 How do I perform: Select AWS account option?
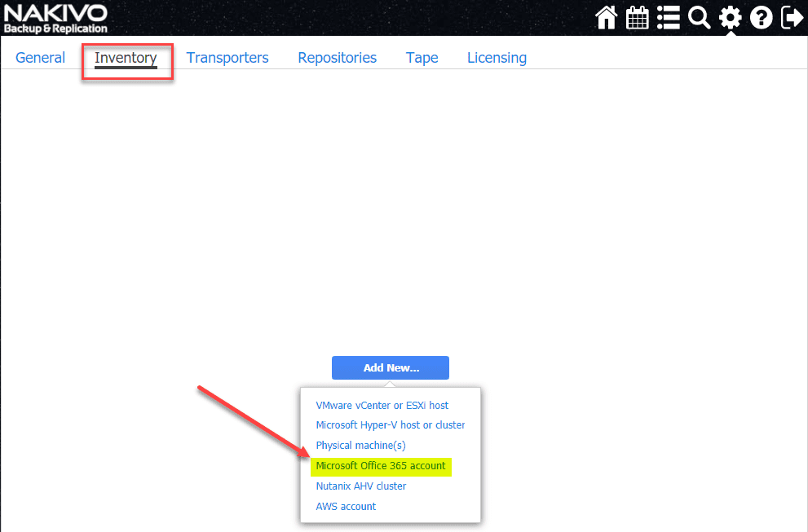point(346,506)
